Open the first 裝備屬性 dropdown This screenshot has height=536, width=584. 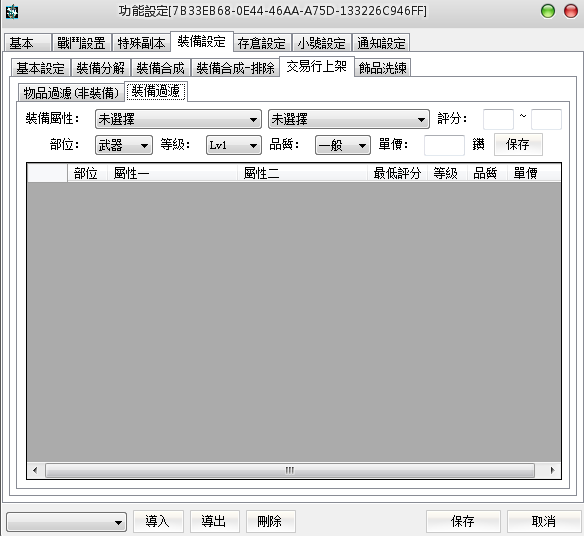click(178, 119)
